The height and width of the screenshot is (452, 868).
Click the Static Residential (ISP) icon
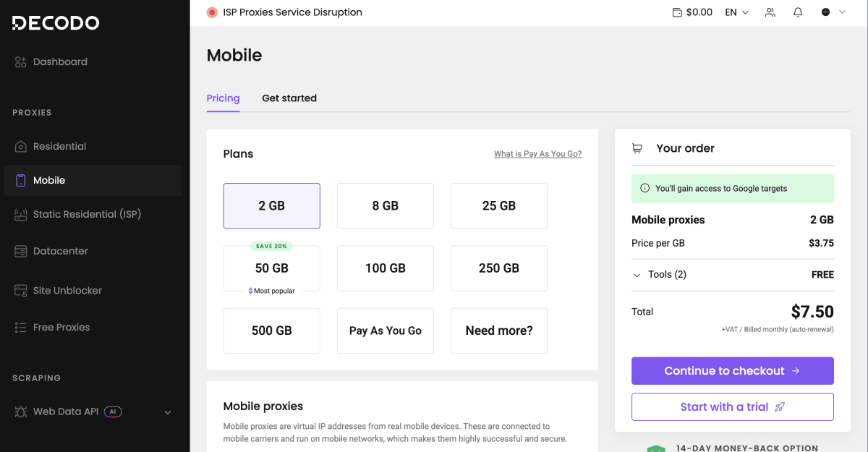[x=20, y=215]
